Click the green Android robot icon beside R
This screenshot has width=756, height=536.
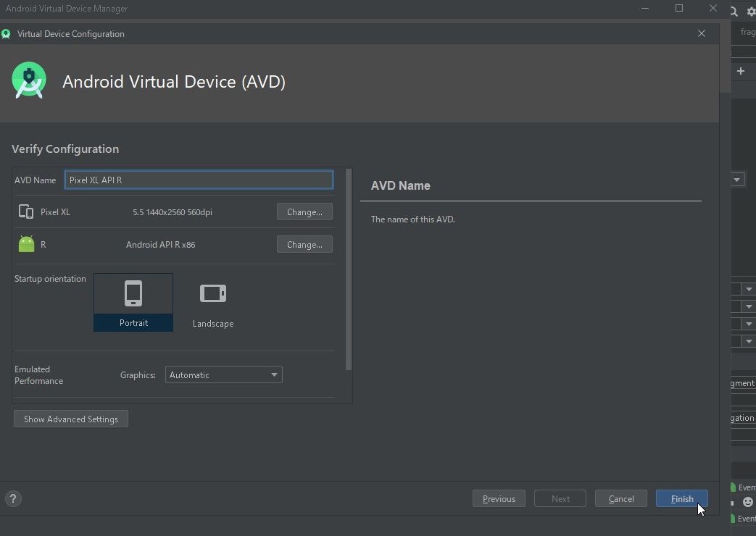[x=26, y=243]
